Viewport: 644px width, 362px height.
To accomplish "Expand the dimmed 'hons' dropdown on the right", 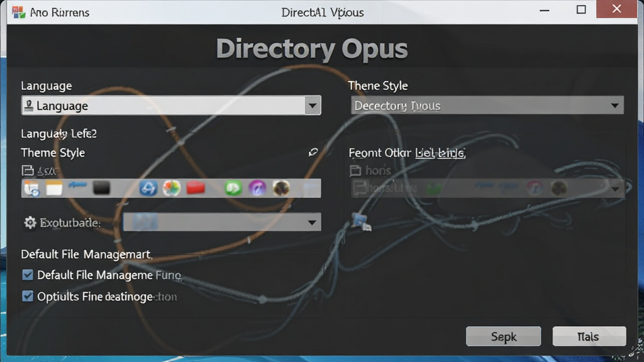I will (x=615, y=189).
